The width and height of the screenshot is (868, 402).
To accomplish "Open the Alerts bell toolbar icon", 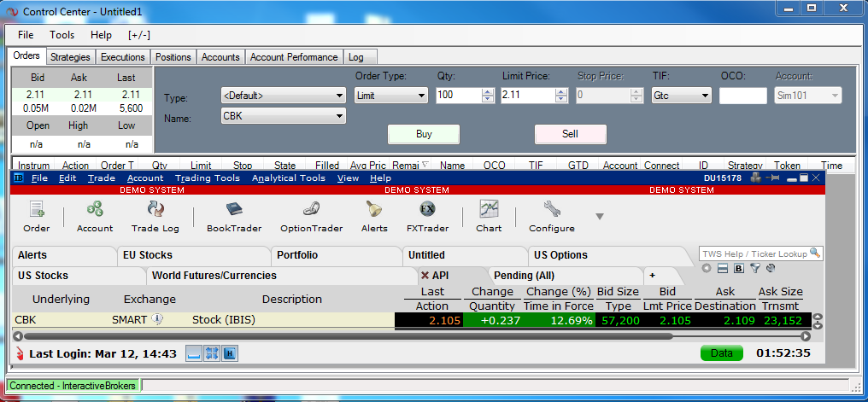I will (374, 217).
